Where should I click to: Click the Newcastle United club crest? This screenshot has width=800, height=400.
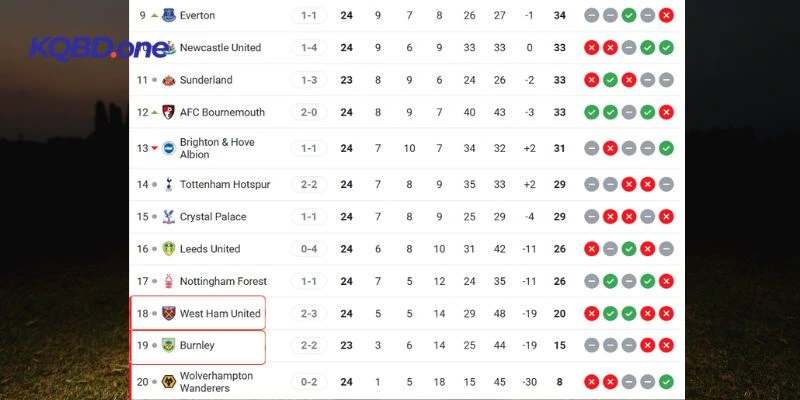168,48
